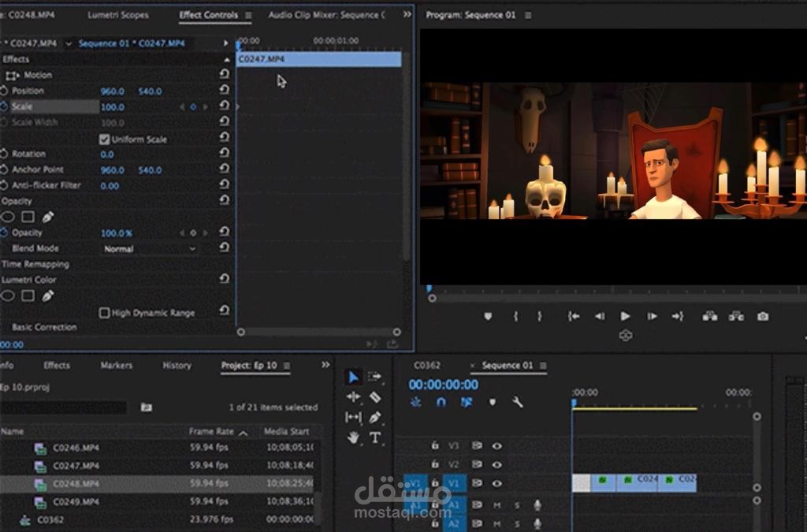This screenshot has width=807, height=532.
Task: Click the Extract button
Action: (736, 316)
